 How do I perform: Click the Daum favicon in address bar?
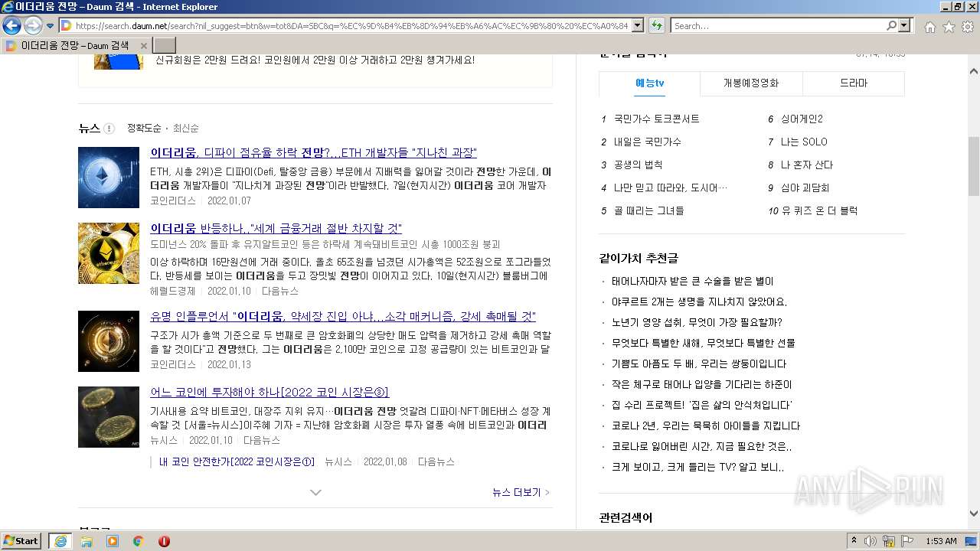[x=67, y=26]
